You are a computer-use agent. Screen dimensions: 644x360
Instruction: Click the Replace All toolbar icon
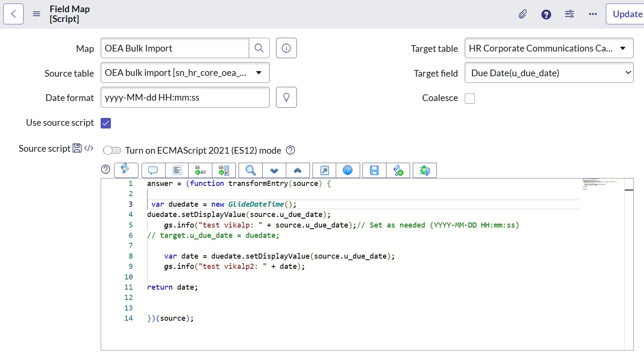[224, 171]
